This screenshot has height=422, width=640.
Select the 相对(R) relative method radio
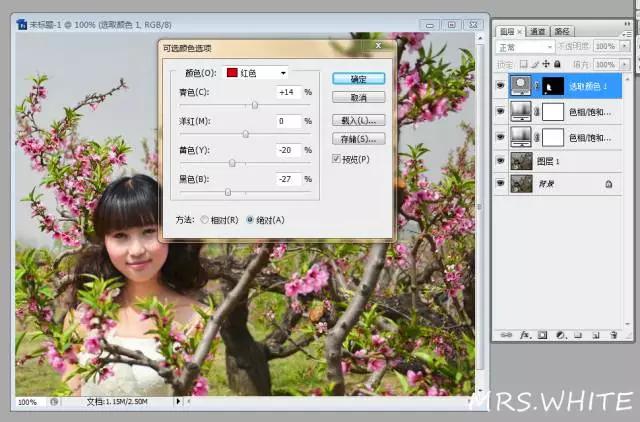pyautogui.click(x=204, y=220)
